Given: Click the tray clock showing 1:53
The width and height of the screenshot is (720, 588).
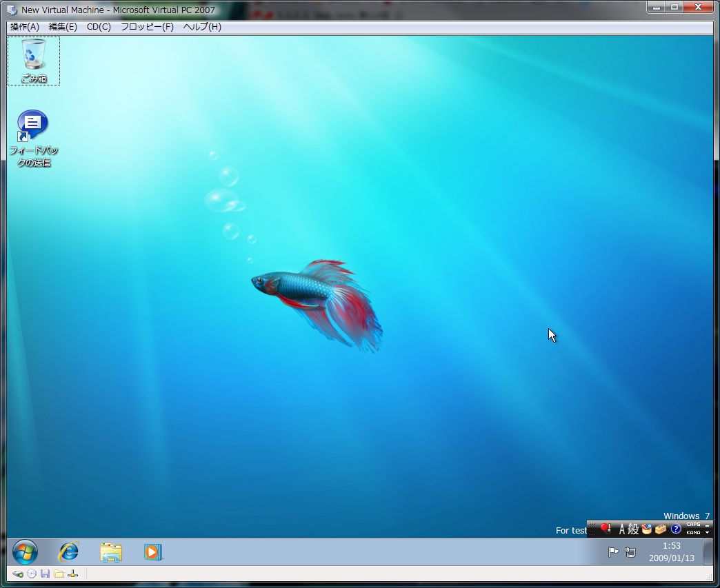Looking at the screenshot, I should coord(671,551).
